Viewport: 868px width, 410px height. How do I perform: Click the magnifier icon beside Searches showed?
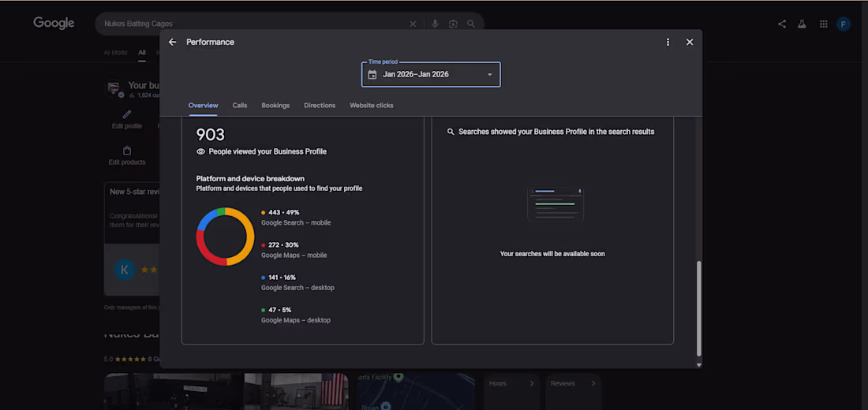tap(451, 132)
